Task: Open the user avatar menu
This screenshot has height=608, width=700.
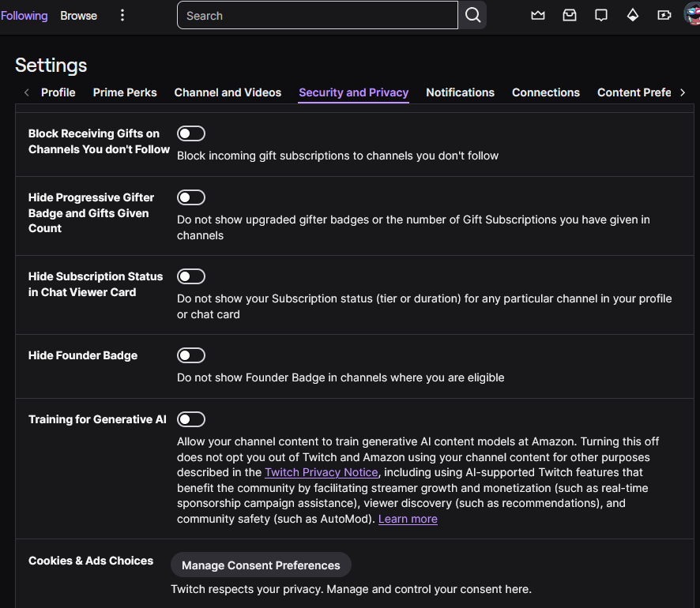Action: click(x=692, y=14)
